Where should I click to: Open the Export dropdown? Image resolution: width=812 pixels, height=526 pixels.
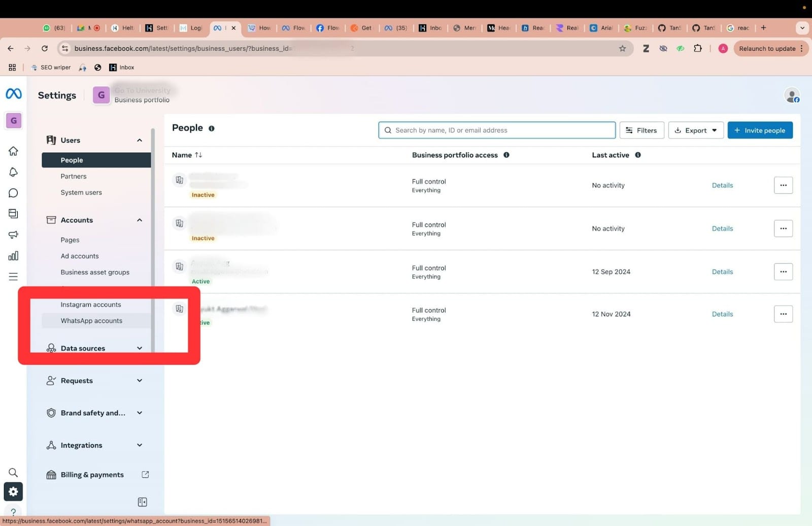click(695, 130)
